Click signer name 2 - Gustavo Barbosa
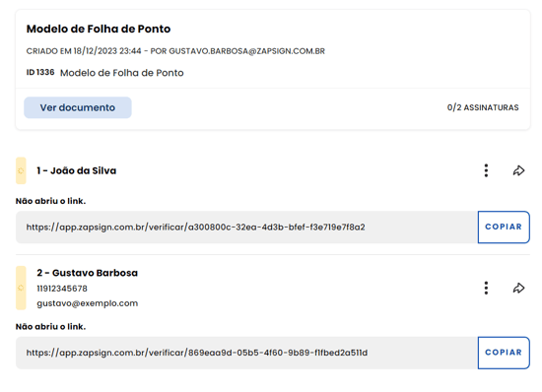Screen dimensions: 542x392 point(87,273)
